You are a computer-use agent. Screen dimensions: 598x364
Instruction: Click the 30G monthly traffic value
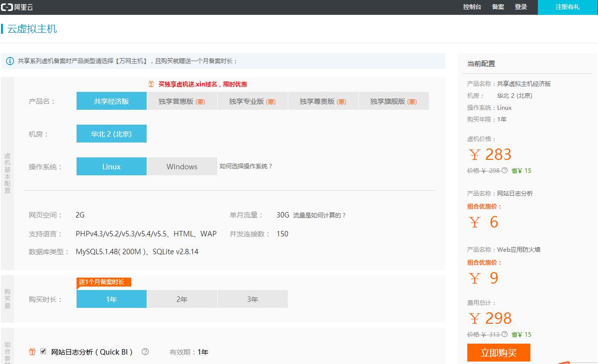click(x=283, y=215)
